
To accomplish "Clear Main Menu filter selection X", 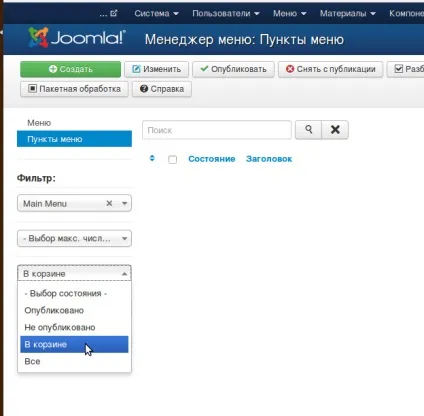I will tap(109, 203).
